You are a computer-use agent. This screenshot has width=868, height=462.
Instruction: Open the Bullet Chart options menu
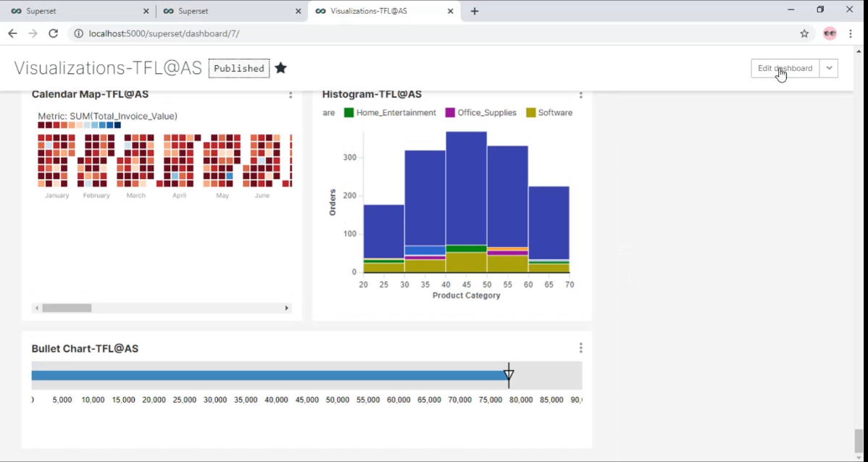coord(580,347)
